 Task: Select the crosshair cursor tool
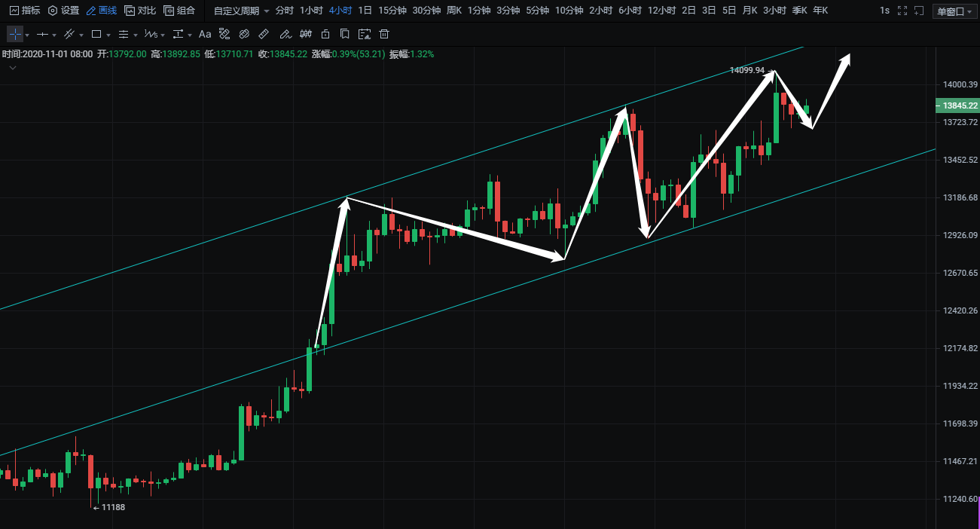15,34
